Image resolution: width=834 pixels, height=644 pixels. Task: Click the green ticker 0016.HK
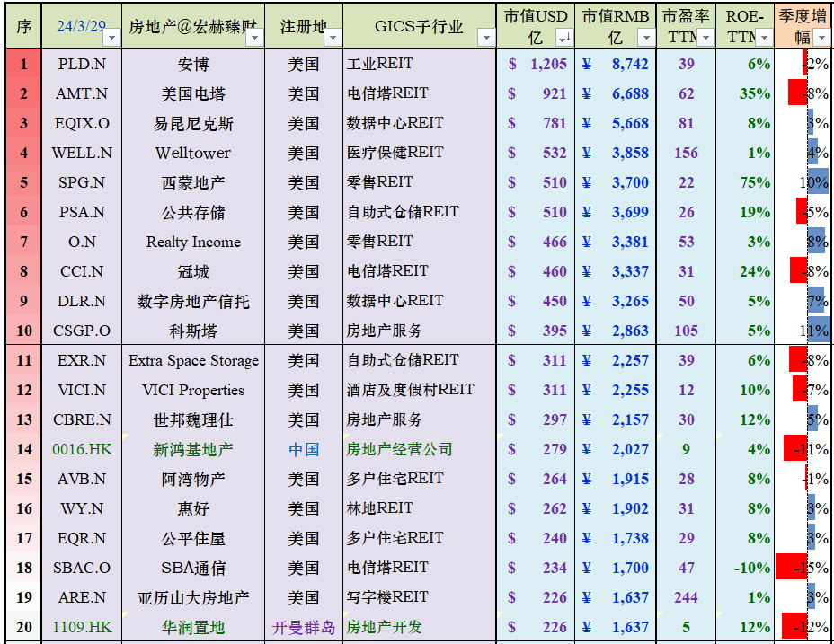82,449
